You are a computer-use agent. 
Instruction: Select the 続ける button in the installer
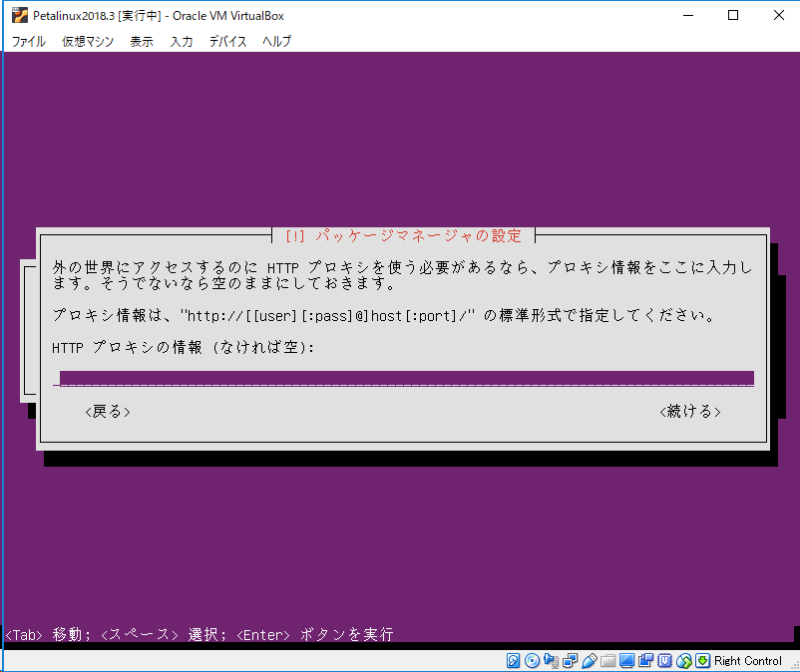[689, 411]
